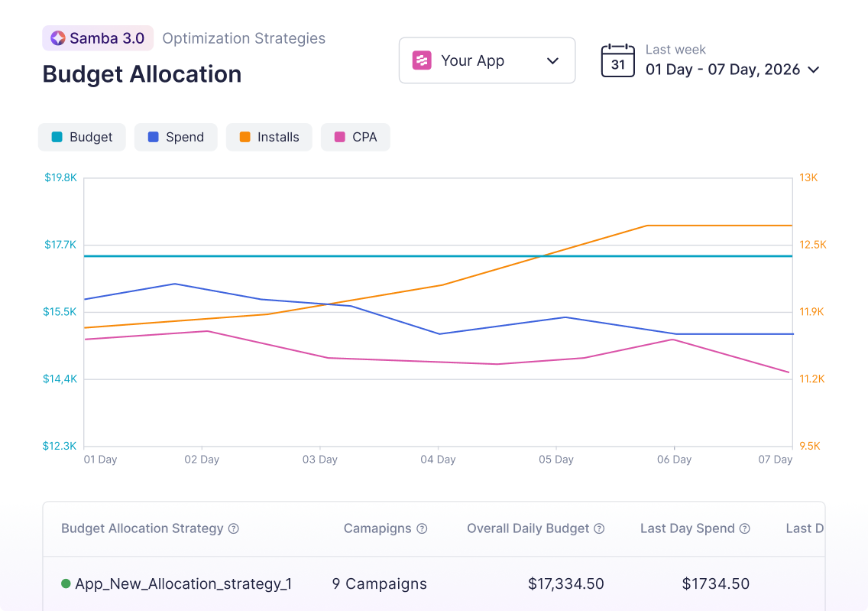Click the calendar icon showing 31
This screenshot has height=611, width=868.
coord(617,60)
